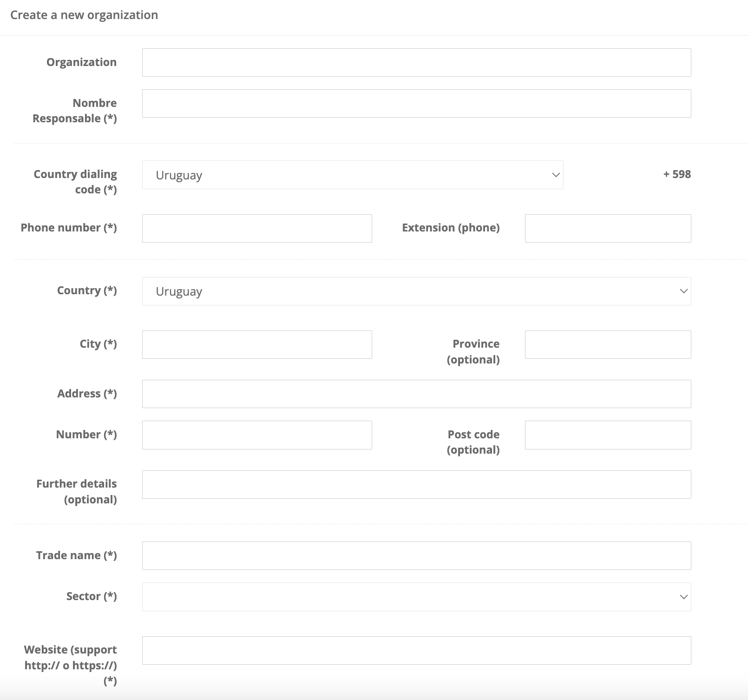Click the chevron arrow on Sector dropdown
The width and height of the screenshot is (748, 700).
coord(683,597)
